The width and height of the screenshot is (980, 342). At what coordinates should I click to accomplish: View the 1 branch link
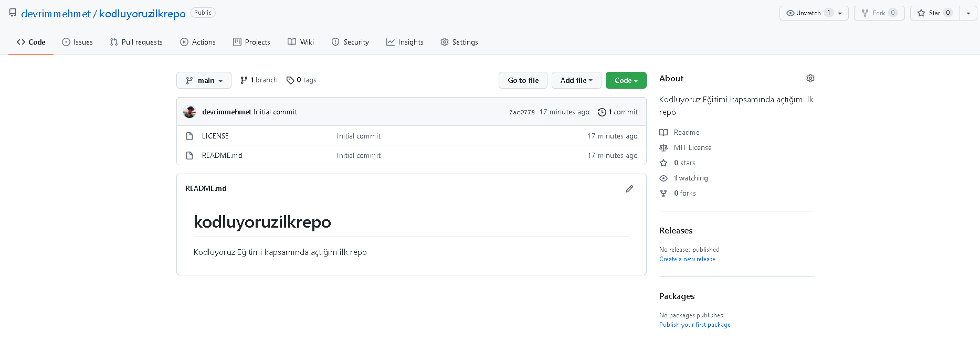tap(259, 80)
